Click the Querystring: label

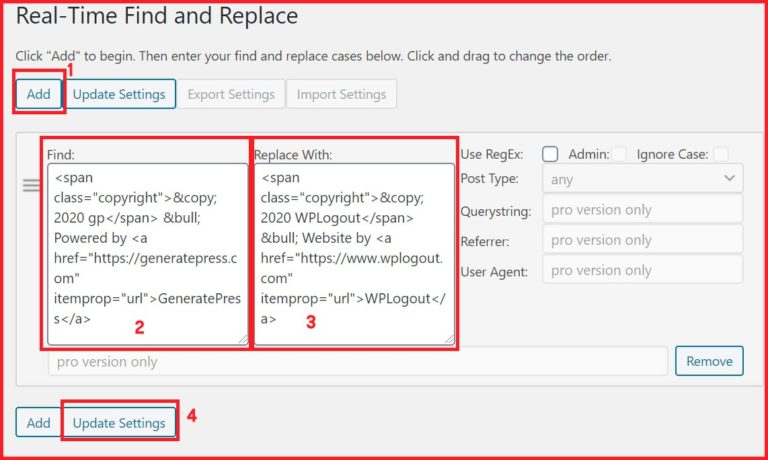coord(496,212)
